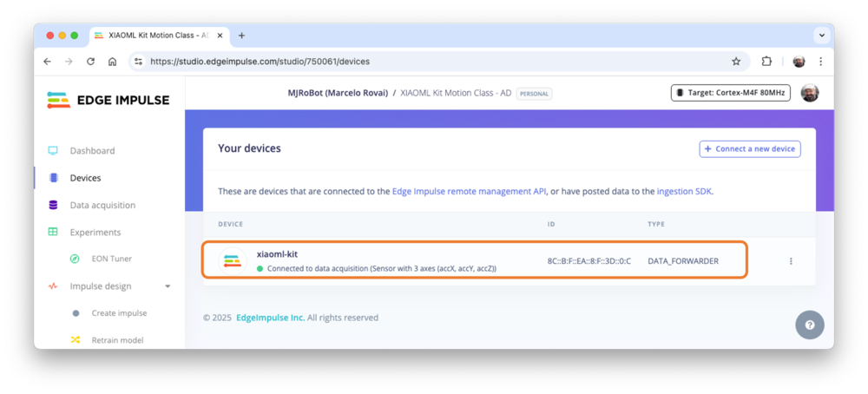Image resolution: width=868 pixels, height=394 pixels.
Task: Click the address bar URL field
Action: (434, 62)
